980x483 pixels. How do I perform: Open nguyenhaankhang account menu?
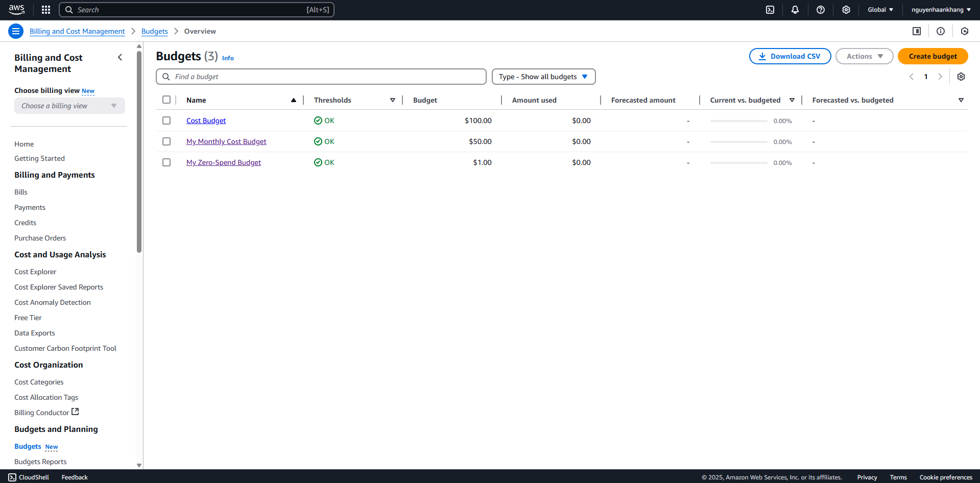click(x=941, y=10)
